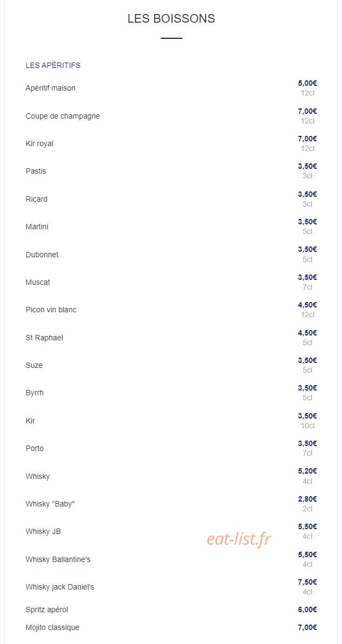This screenshot has height=644, width=342.
Task: Click the eat-list.fr watermark
Action: pyautogui.click(x=239, y=539)
